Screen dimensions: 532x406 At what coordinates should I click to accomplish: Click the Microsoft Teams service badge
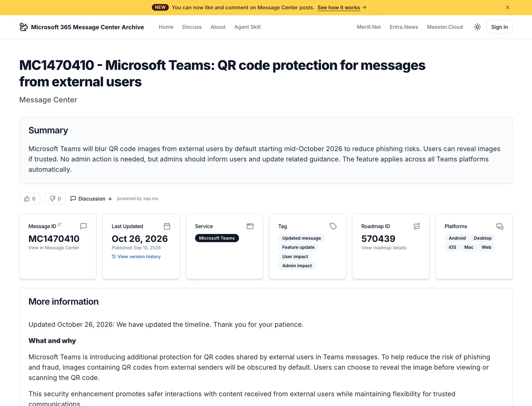[x=217, y=238]
